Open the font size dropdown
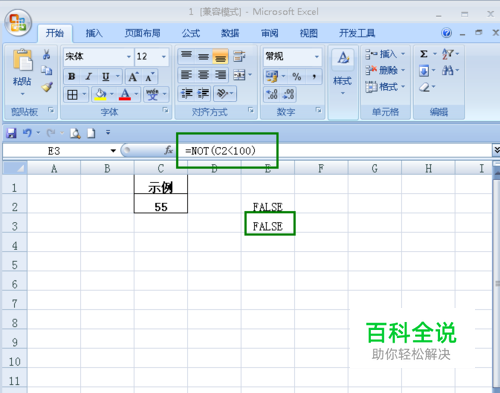Image resolution: width=500 pixels, height=393 pixels. 164,56
